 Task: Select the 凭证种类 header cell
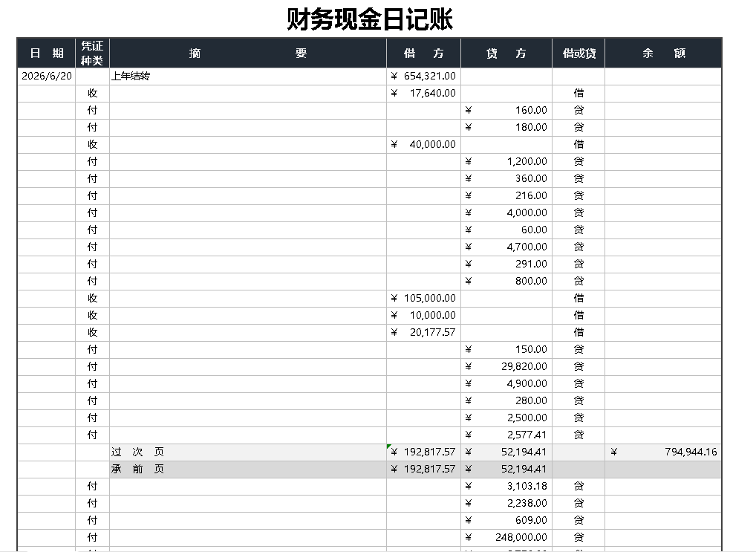(92, 53)
